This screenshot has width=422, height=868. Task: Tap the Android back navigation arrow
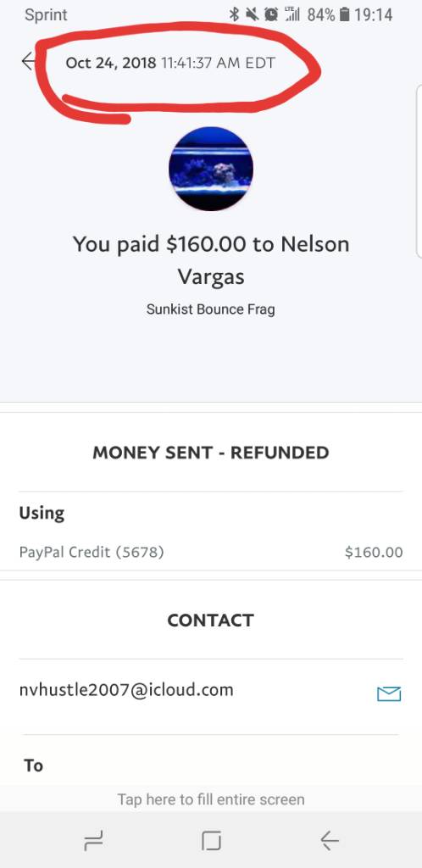[329, 842]
